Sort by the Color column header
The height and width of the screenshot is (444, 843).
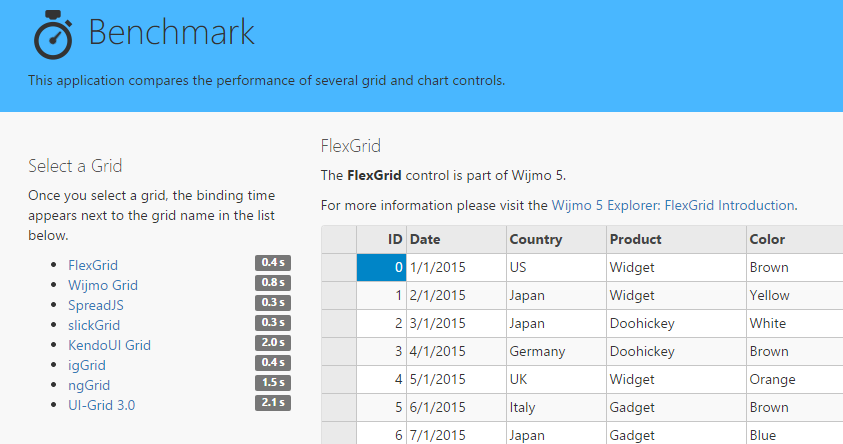point(795,239)
